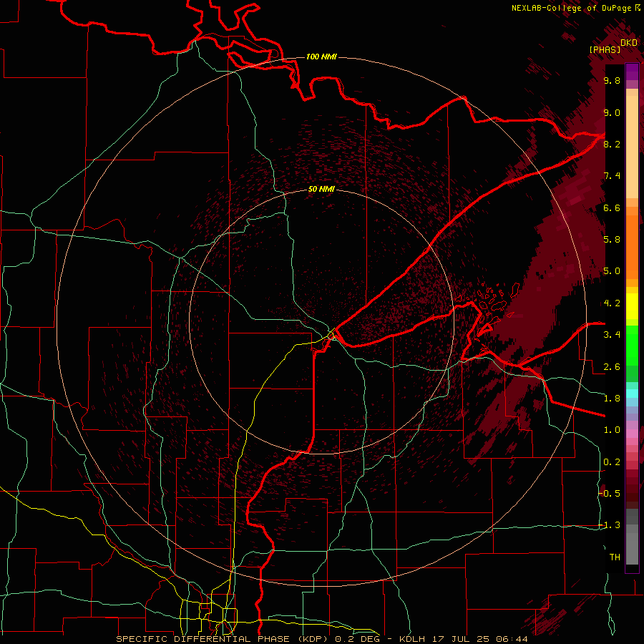Screen dimensions: 644x644
Task: Click the TH threshold legend label
Action: (x=615, y=557)
